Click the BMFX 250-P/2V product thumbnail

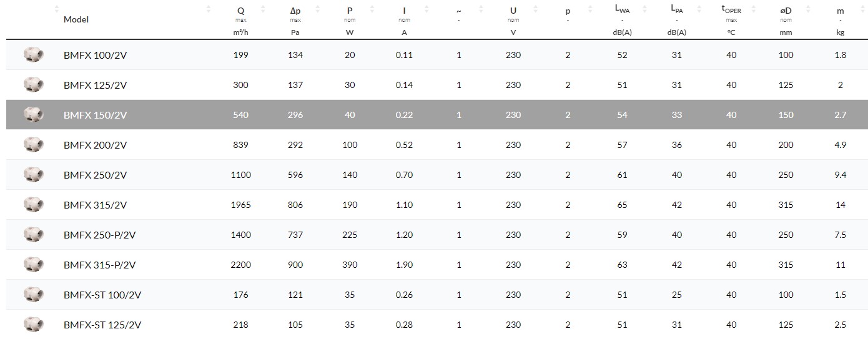(x=33, y=235)
